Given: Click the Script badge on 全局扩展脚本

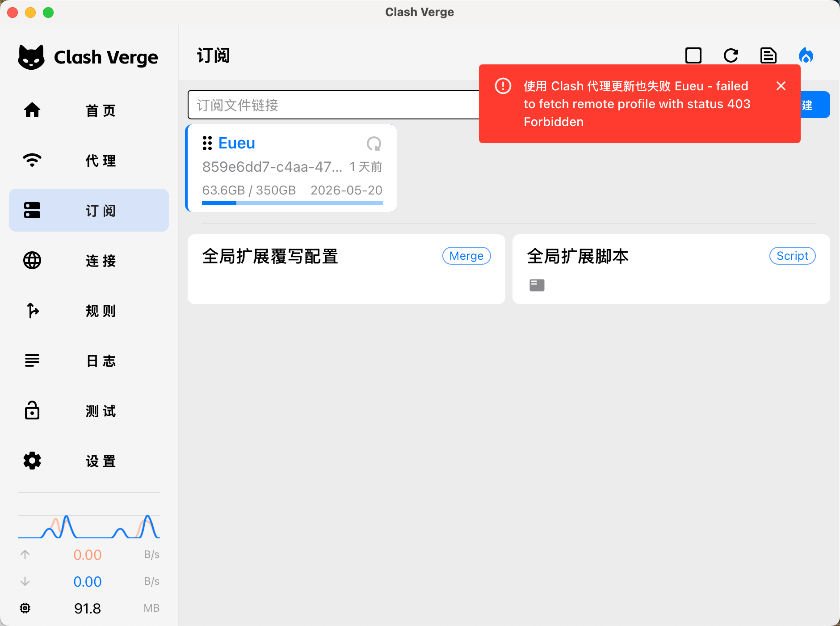Looking at the screenshot, I should tap(792, 256).
